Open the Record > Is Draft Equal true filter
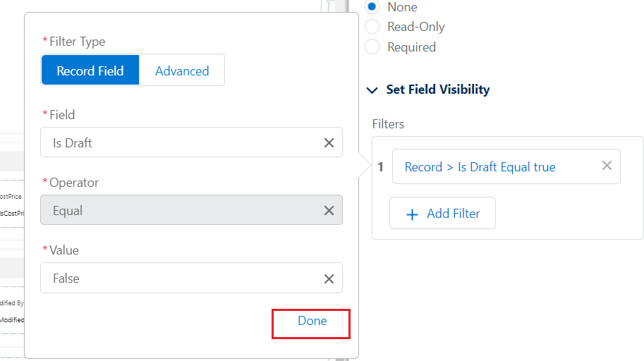644x361 pixels. [480, 167]
